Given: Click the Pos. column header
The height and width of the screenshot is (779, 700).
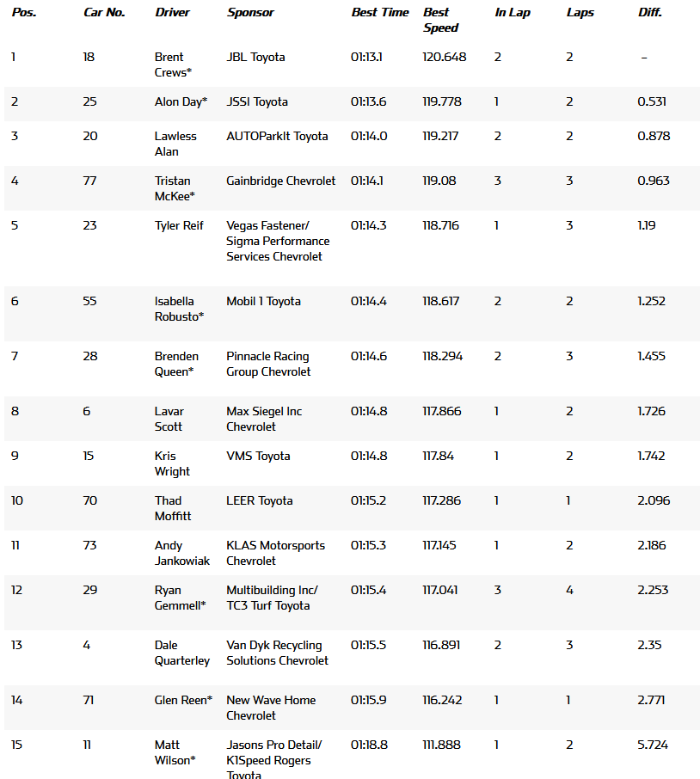Looking at the screenshot, I should pos(24,12).
